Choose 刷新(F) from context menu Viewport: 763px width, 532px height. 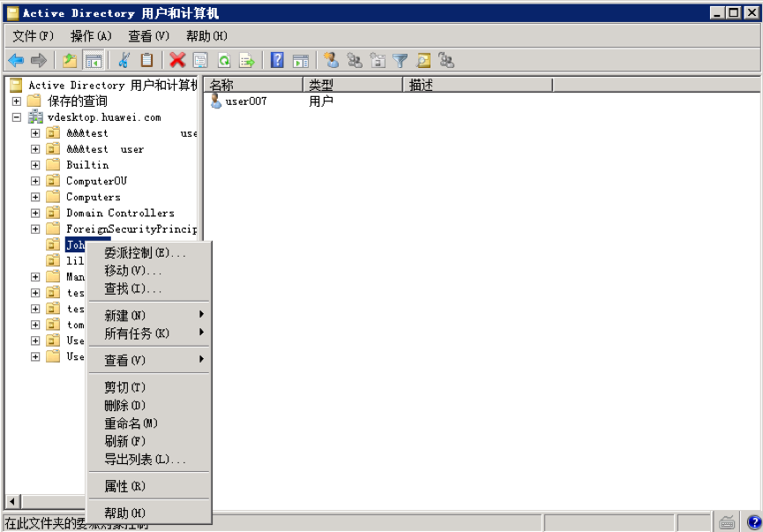click(149, 441)
